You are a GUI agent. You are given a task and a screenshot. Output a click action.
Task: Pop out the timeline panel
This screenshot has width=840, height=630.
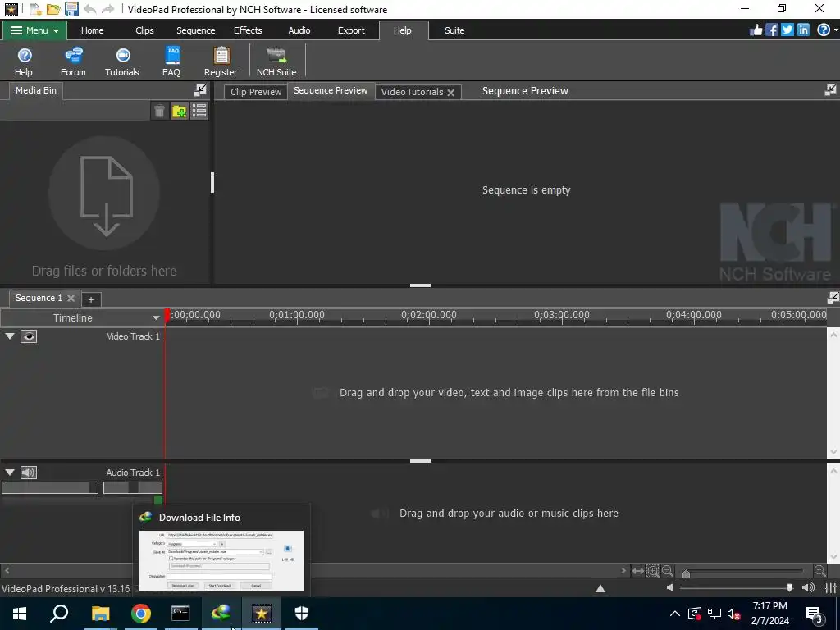(833, 297)
